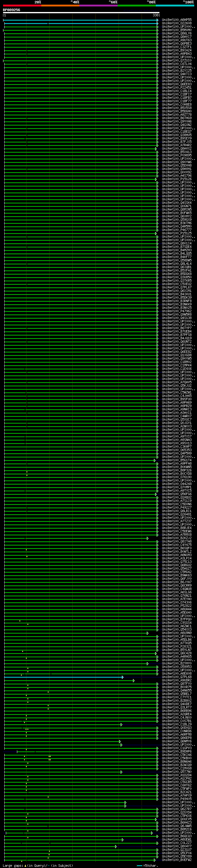Click the cyan ~100% identity legend segment
197x868 pixels.
[175, 6]
